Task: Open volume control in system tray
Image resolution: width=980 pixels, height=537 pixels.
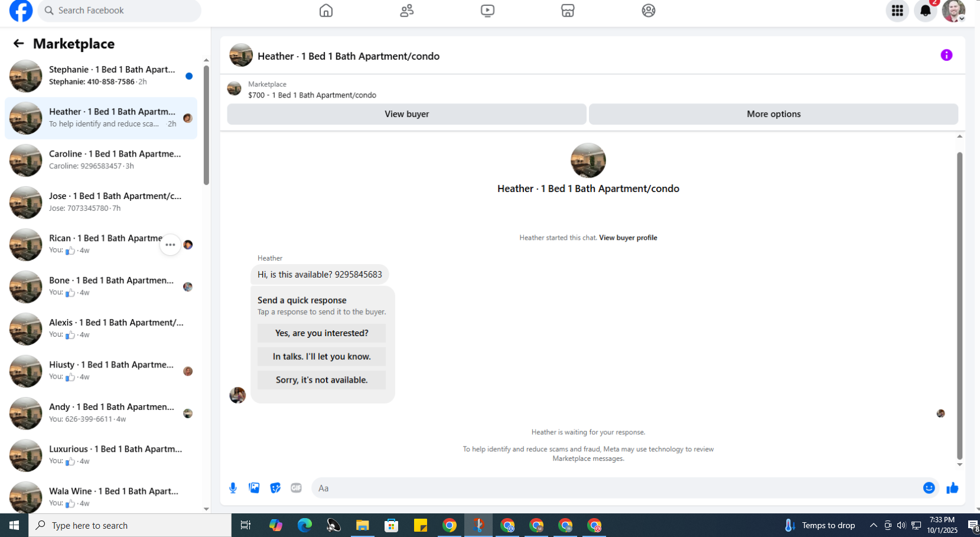Action: pos(901,525)
